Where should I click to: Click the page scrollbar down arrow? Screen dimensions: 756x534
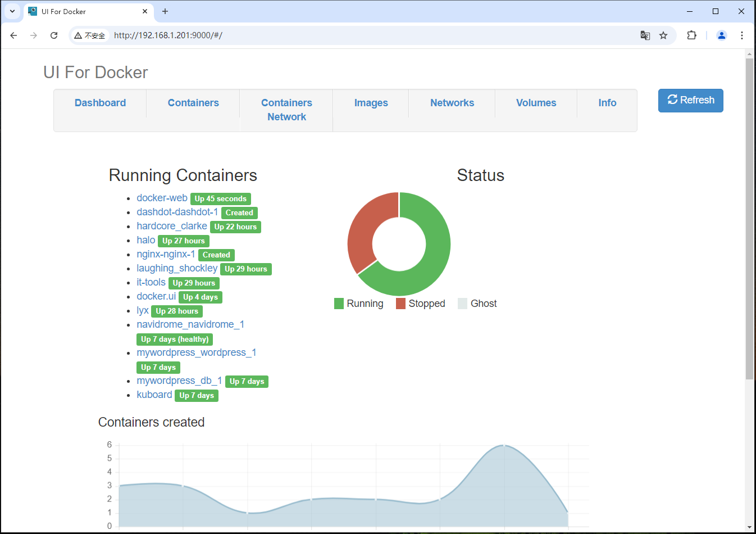tap(749, 527)
